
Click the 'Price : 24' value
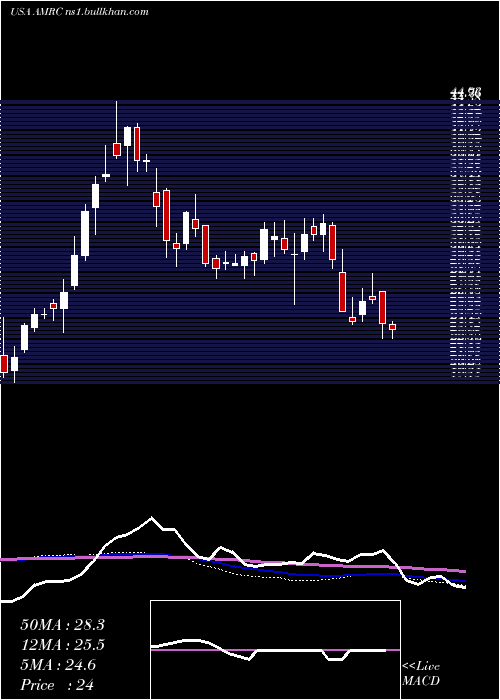tap(57, 685)
